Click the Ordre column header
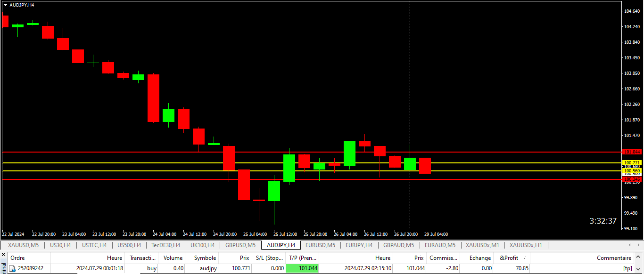This screenshot has height=274, width=644. pyautogui.click(x=18, y=258)
